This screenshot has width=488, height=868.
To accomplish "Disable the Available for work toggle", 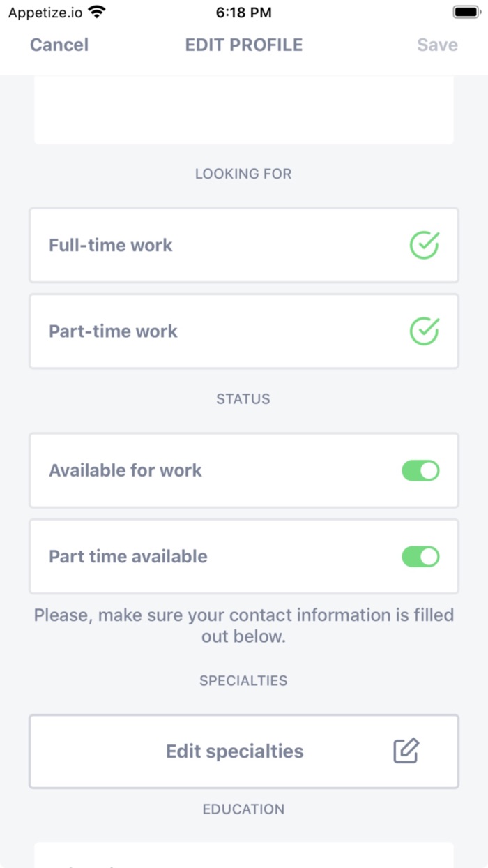I will coord(420,470).
